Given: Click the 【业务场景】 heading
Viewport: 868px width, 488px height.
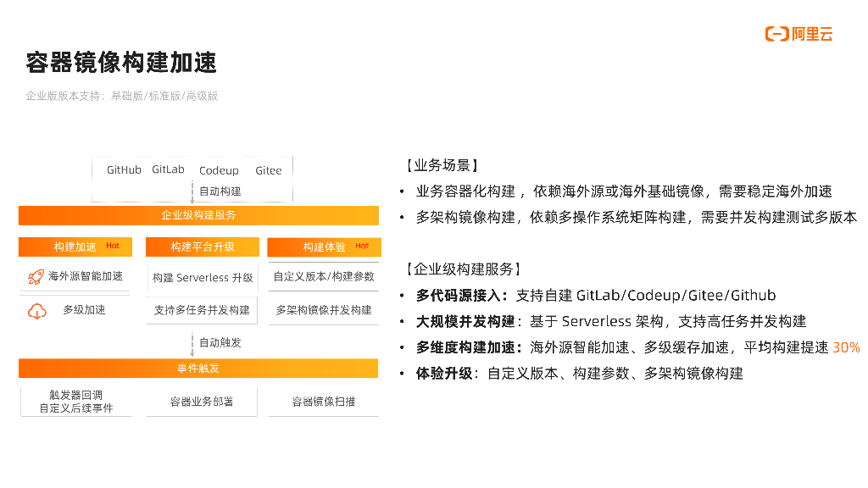Looking at the screenshot, I should click(441, 165).
